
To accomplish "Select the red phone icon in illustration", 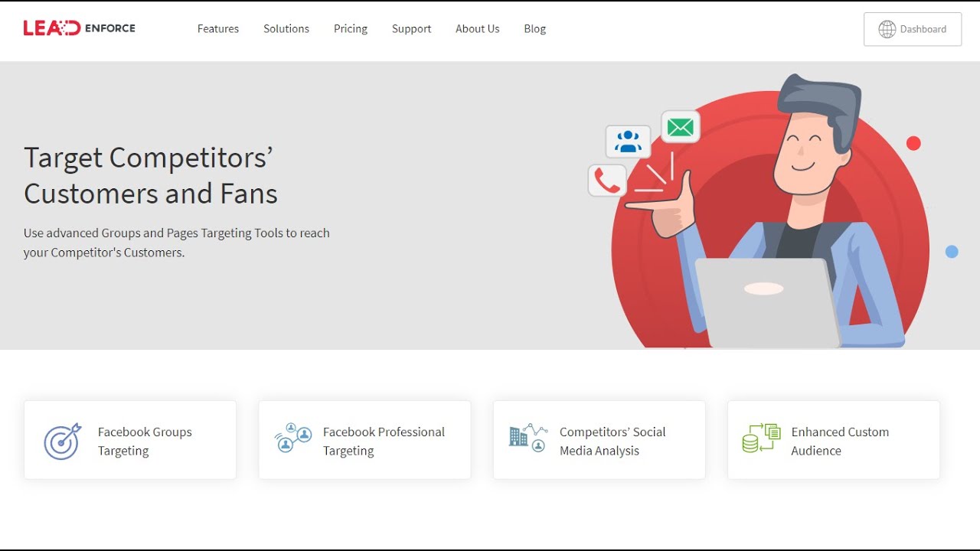I will [x=607, y=180].
